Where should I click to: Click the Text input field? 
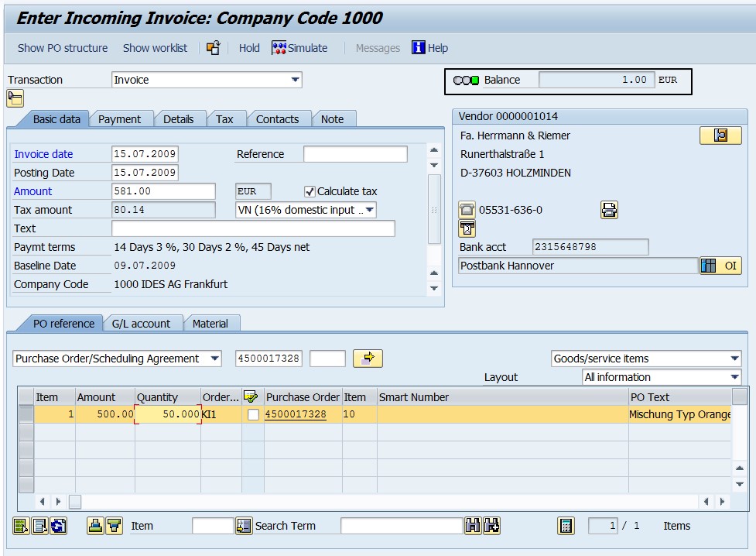tap(253, 228)
